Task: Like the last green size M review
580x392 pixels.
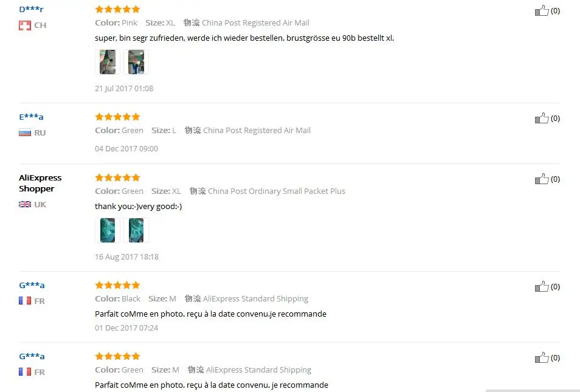Action: pos(541,357)
